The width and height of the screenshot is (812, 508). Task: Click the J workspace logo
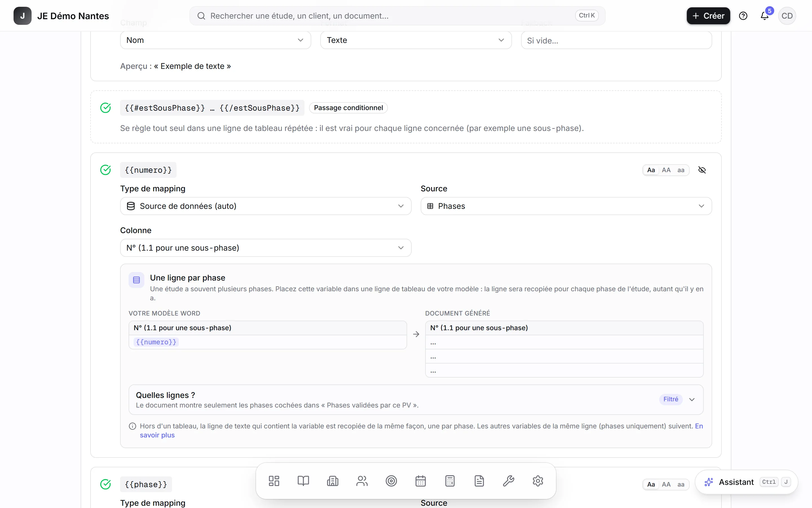click(23, 16)
